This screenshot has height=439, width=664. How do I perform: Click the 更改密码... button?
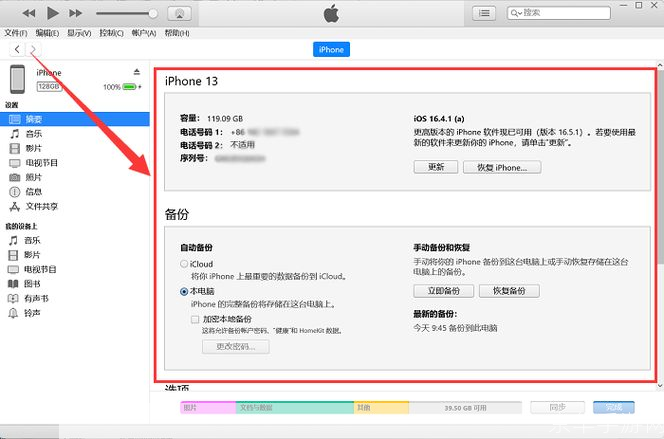235,347
